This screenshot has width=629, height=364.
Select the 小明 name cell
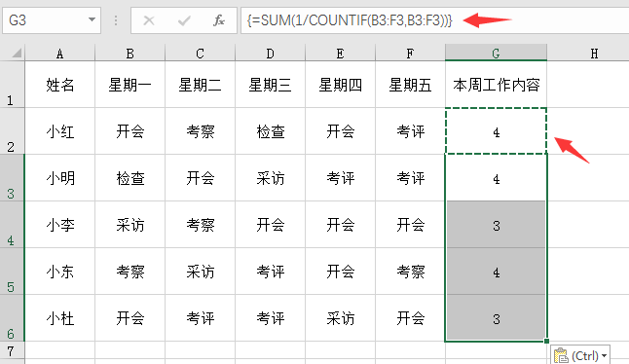pyautogui.click(x=59, y=178)
